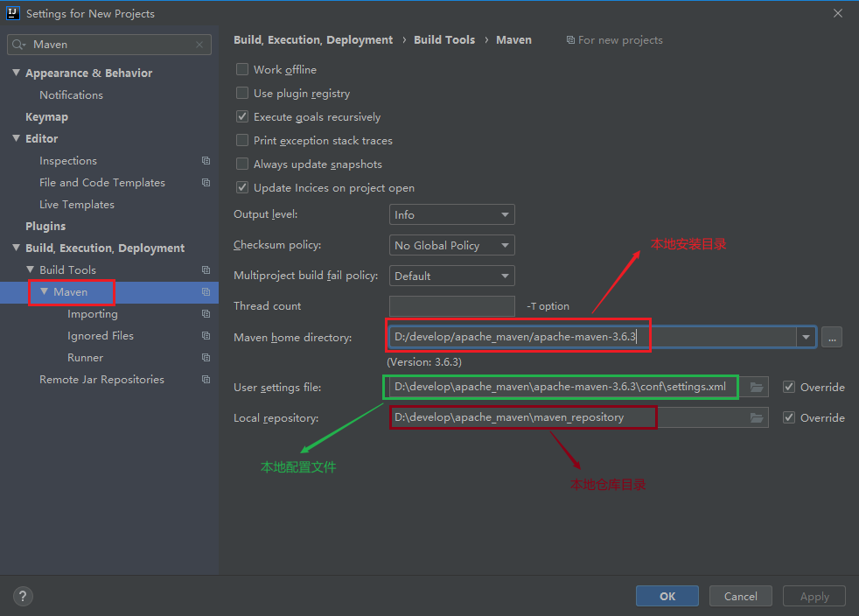Open Inspections settings page
Viewport: 859px width, 616px height.
coord(68,161)
